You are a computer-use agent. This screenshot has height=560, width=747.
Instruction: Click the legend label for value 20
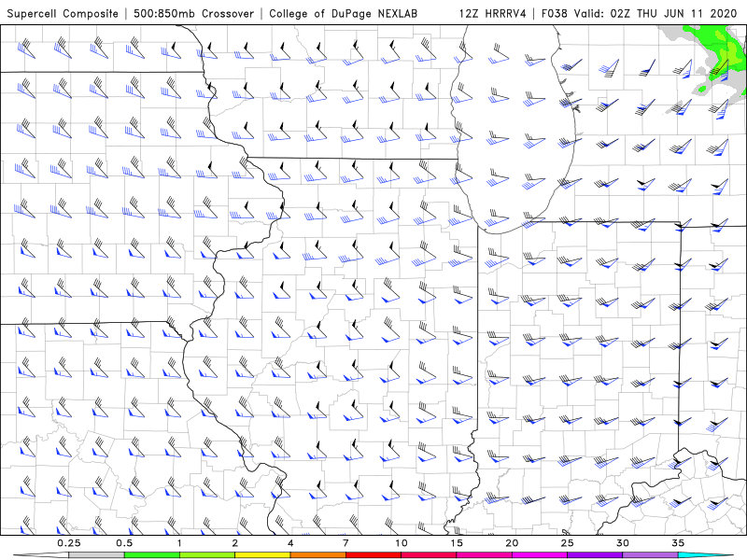pos(512,543)
